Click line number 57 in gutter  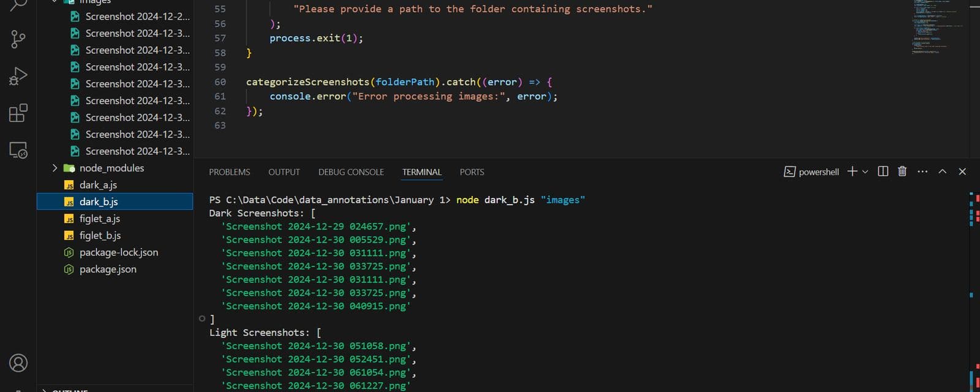click(x=220, y=38)
